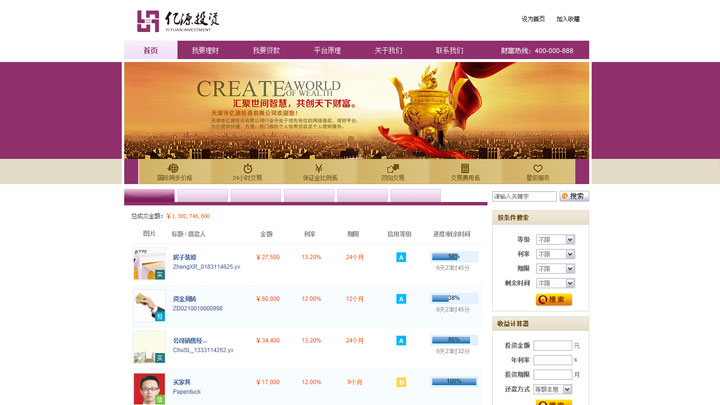Open the 等级 dropdown
This screenshot has width=720, height=405.
[555, 240]
